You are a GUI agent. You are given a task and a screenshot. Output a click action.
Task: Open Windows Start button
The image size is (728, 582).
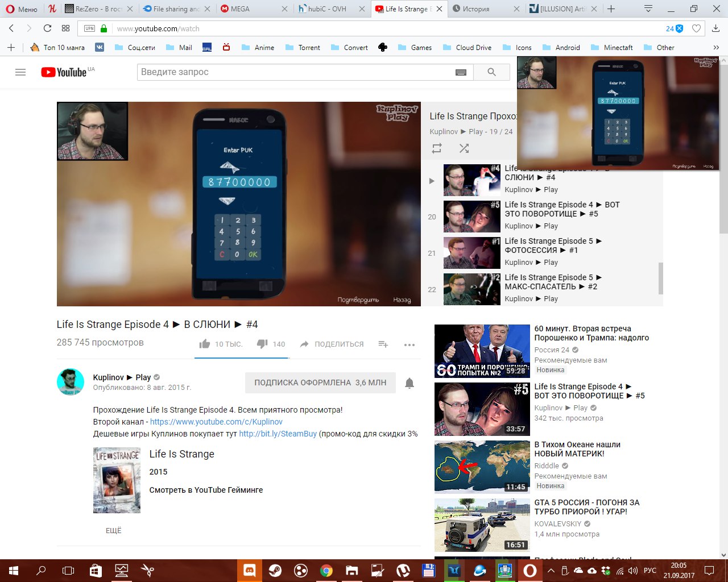pyautogui.click(x=14, y=571)
